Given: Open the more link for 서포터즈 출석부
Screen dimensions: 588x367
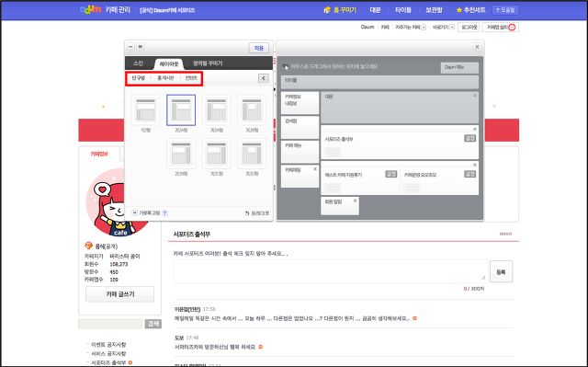Looking at the screenshot, I should point(505,234).
